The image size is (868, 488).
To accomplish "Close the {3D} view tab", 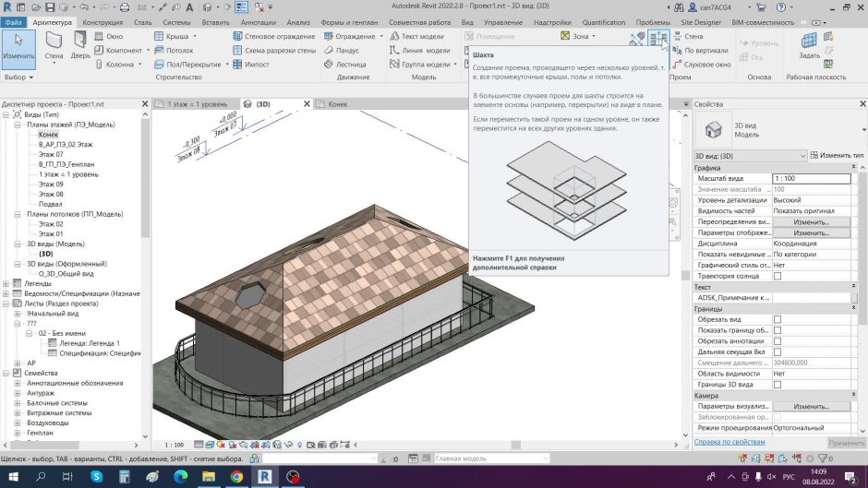I will [307, 103].
